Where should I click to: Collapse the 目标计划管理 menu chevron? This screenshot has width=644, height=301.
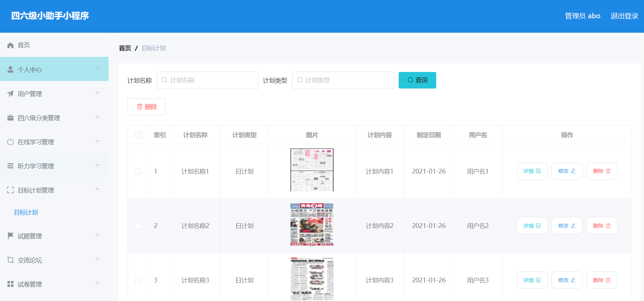98,189
